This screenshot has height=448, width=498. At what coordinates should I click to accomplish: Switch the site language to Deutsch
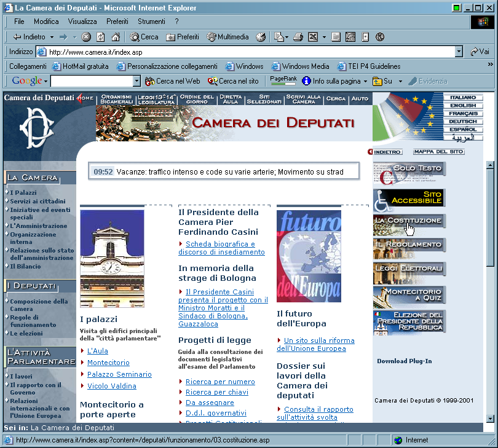pos(463,121)
